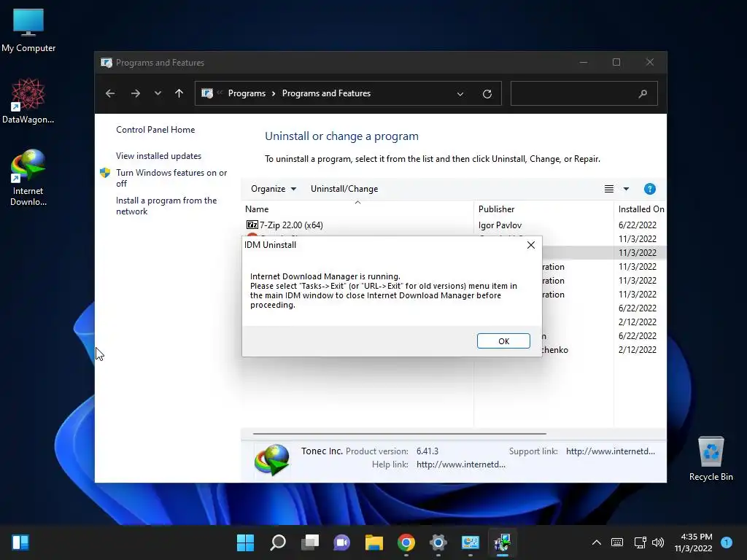Click the horizontal scrollbar of program list
Image resolution: width=747 pixels, height=560 pixels.
(399, 434)
